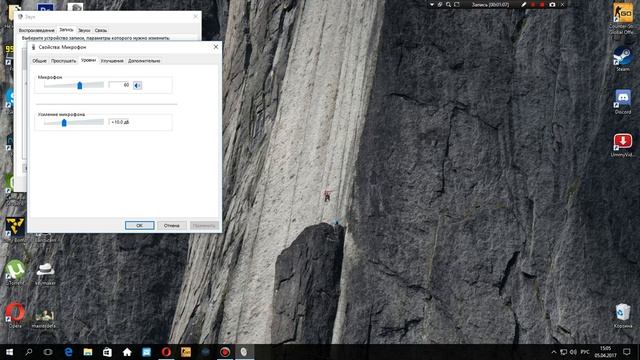Select the Уровни tab
The image size is (640, 360).
coord(88,60)
